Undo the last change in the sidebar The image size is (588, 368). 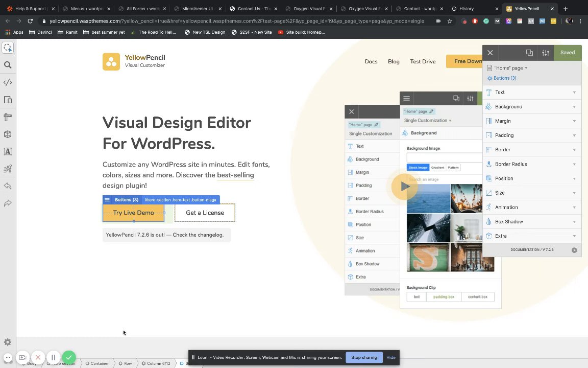click(8, 186)
